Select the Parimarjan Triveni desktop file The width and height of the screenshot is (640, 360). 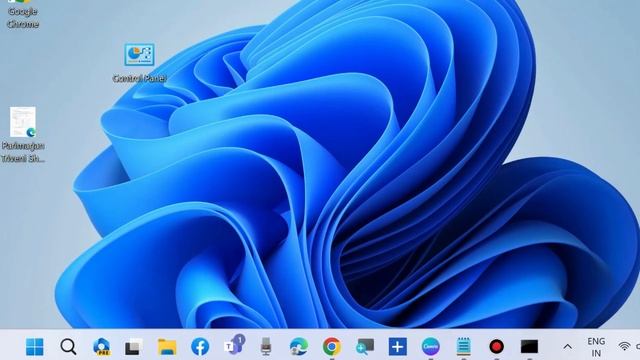(x=23, y=135)
